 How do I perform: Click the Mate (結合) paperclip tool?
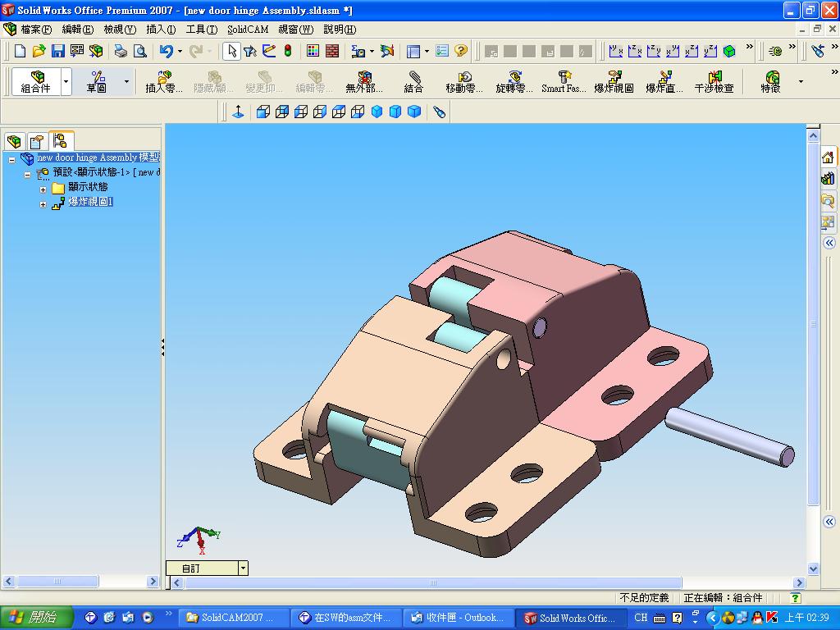(x=413, y=81)
